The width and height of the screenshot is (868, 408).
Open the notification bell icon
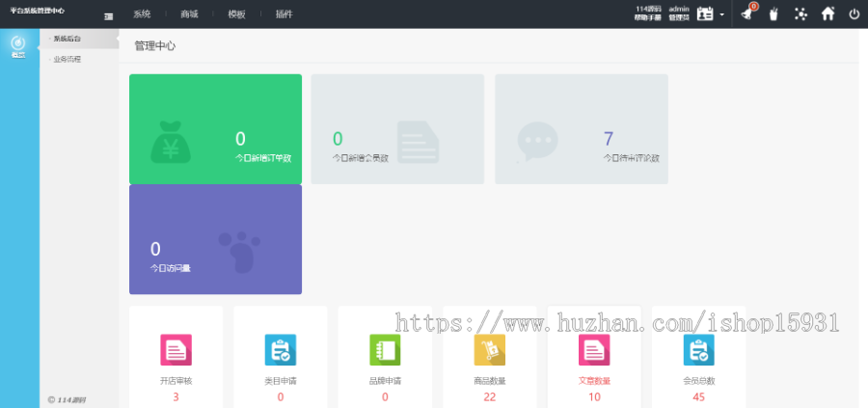747,14
